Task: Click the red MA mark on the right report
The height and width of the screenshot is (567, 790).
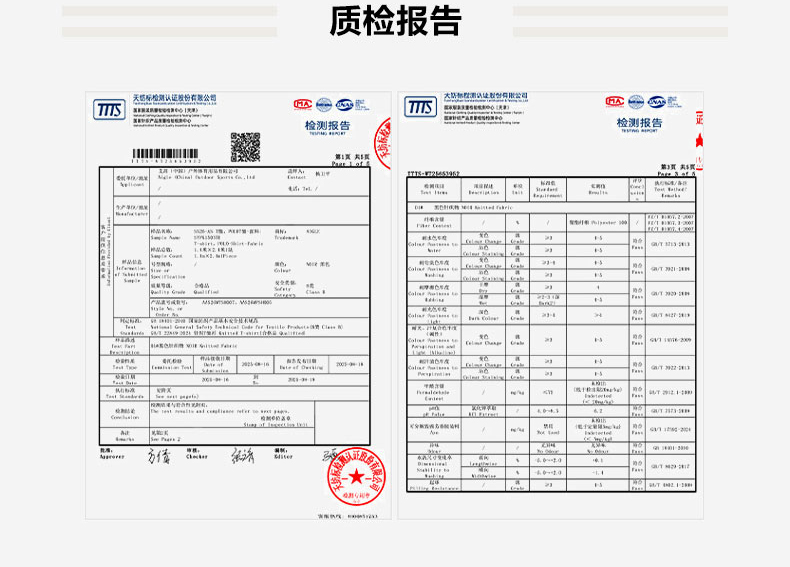Action: click(610, 102)
